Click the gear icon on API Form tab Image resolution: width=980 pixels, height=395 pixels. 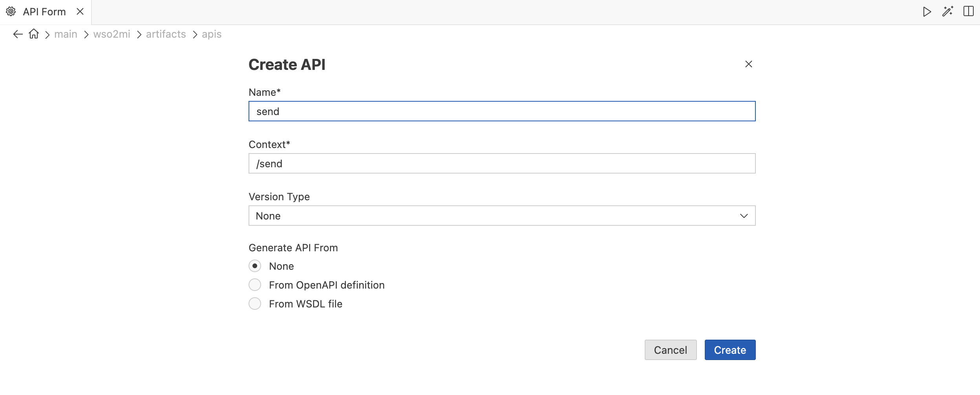pyautogui.click(x=11, y=12)
